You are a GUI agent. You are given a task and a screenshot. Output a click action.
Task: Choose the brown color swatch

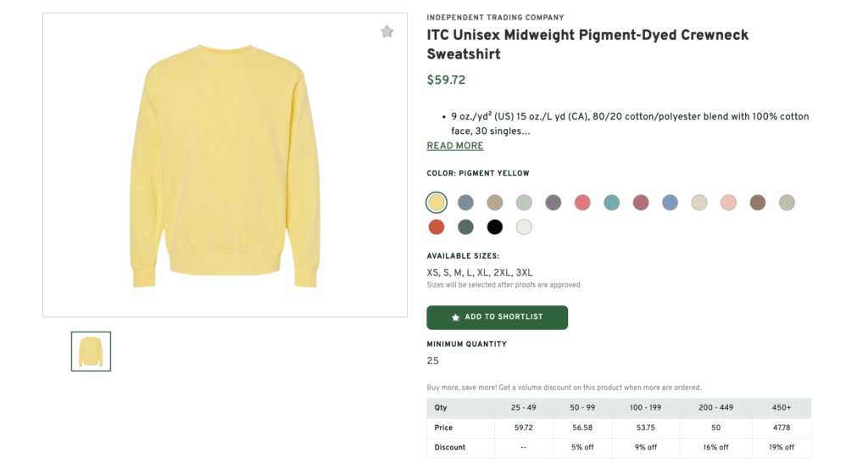click(x=757, y=203)
